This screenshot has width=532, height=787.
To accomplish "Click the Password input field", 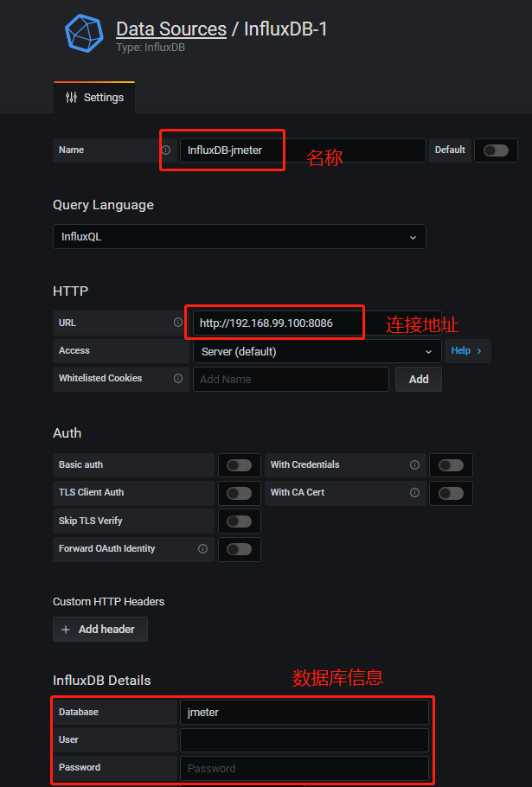I will coord(304,768).
